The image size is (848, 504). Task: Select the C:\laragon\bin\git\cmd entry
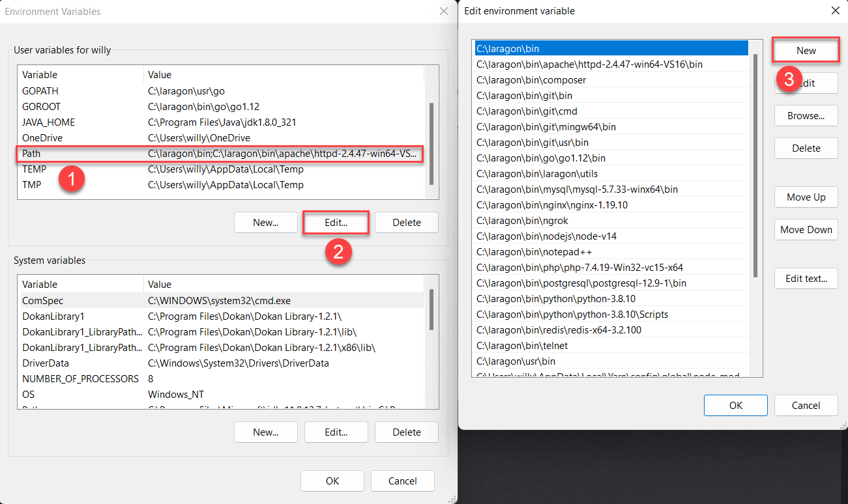coord(611,111)
